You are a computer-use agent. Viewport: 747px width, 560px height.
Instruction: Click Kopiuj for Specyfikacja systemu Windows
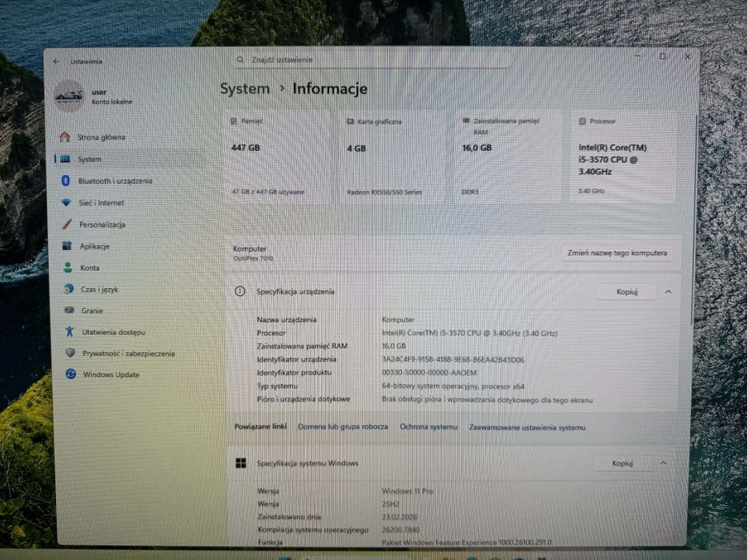[x=622, y=463]
